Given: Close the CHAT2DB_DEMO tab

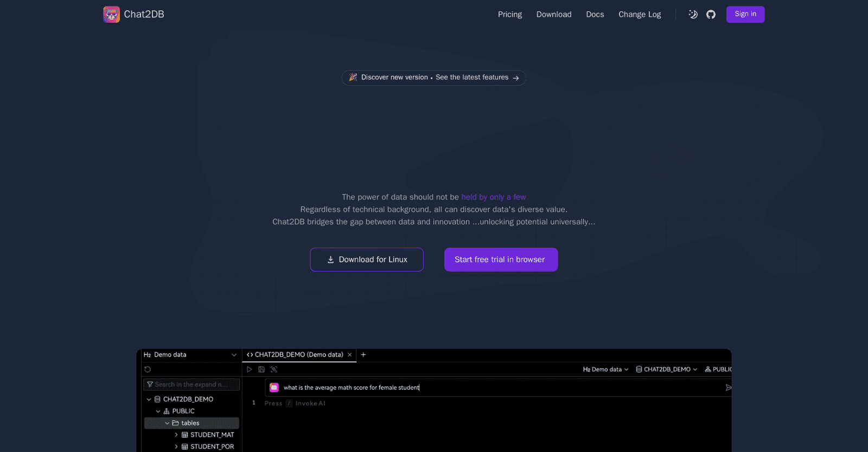Looking at the screenshot, I should [350, 355].
